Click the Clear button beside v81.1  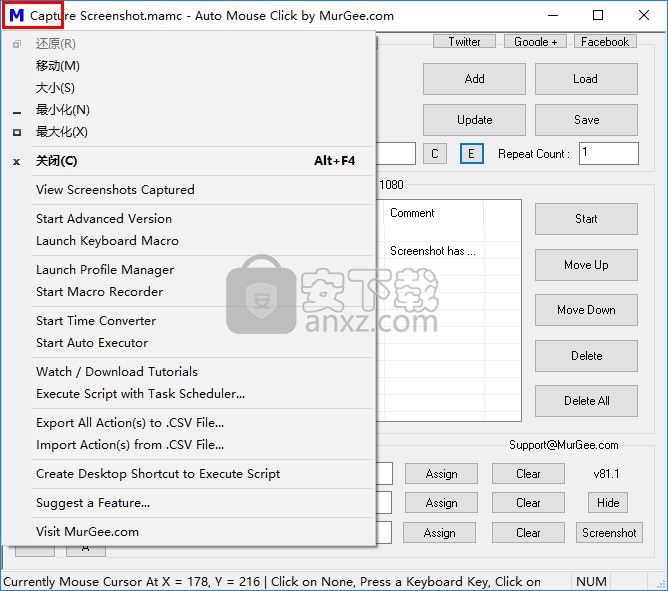point(528,474)
